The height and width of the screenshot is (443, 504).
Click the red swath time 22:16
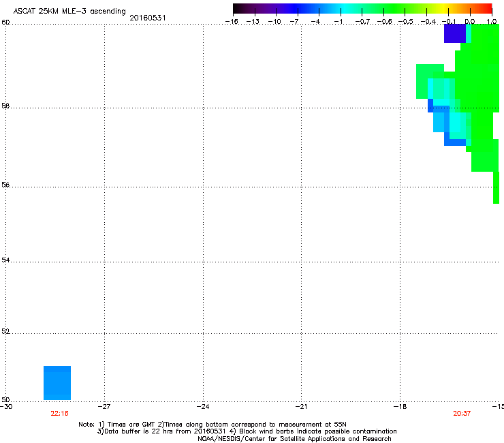pyautogui.click(x=59, y=414)
